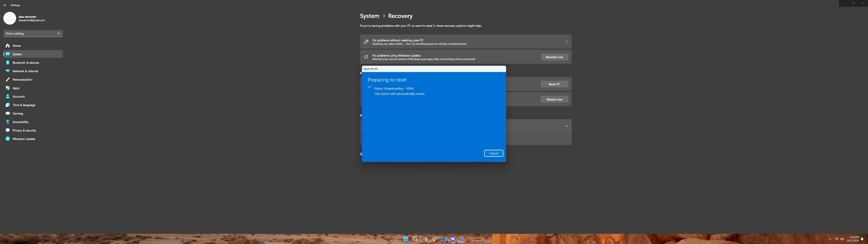Expand Fix problems without resetting chevron
Image resolution: width=868 pixels, height=244 pixels.
(x=566, y=42)
